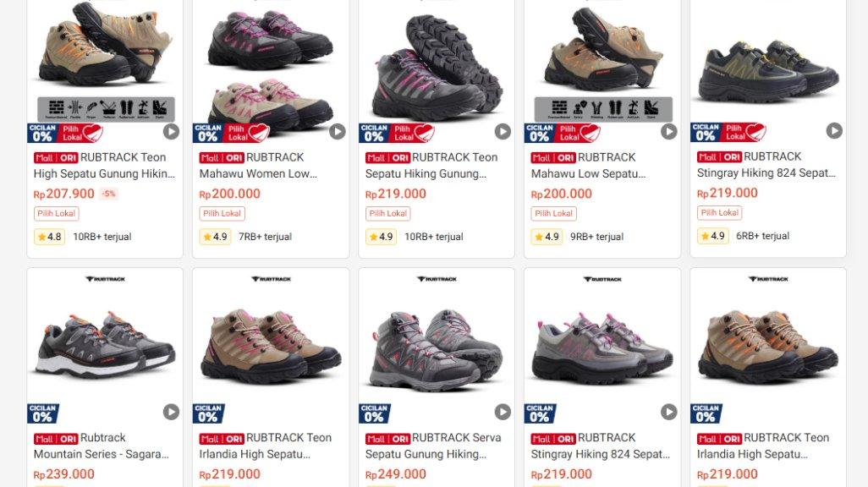Play video on Mahawu Low Sepatu card

pos(668,132)
